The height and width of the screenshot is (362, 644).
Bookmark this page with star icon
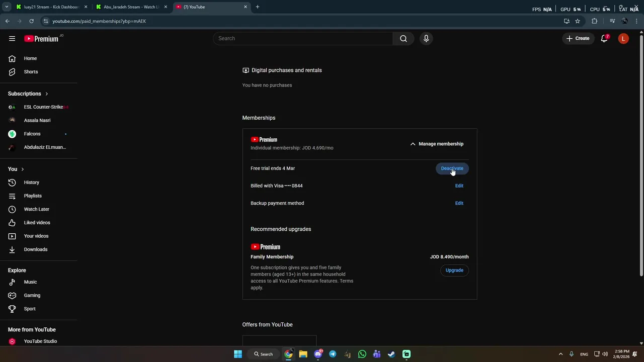(x=578, y=21)
